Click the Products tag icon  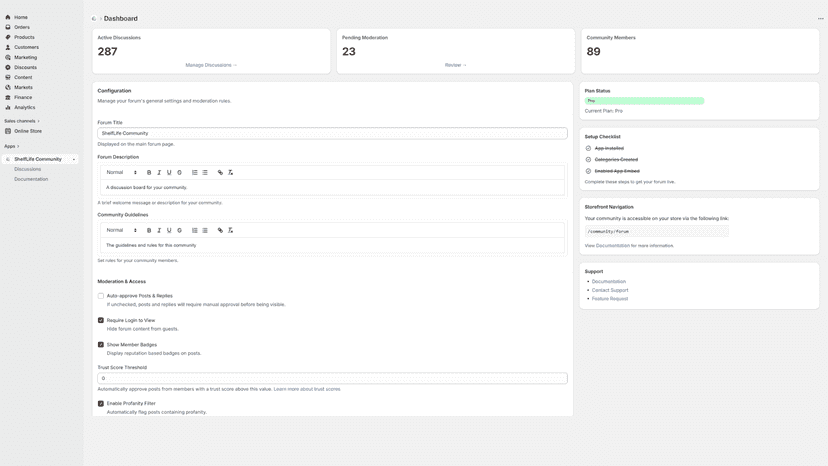click(8, 37)
